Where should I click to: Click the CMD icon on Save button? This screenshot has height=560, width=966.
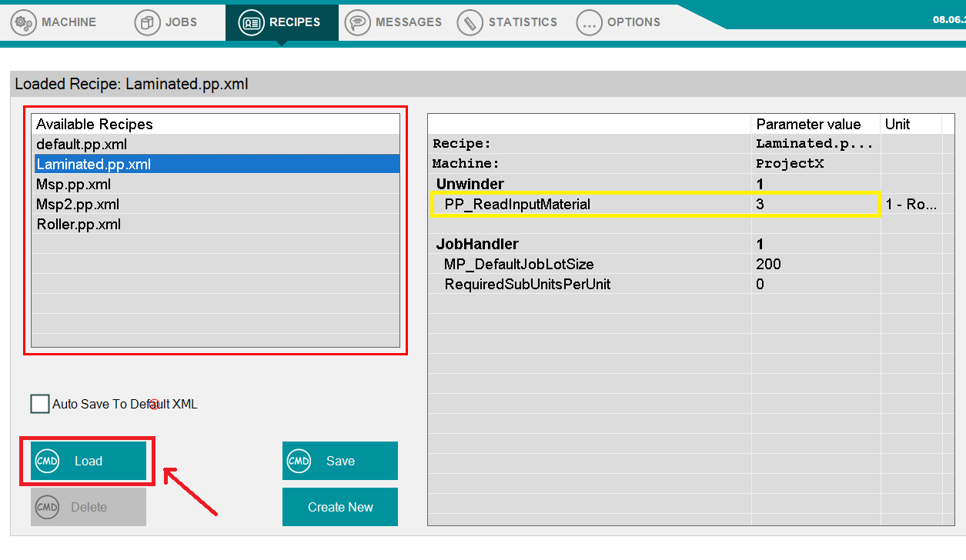click(299, 461)
